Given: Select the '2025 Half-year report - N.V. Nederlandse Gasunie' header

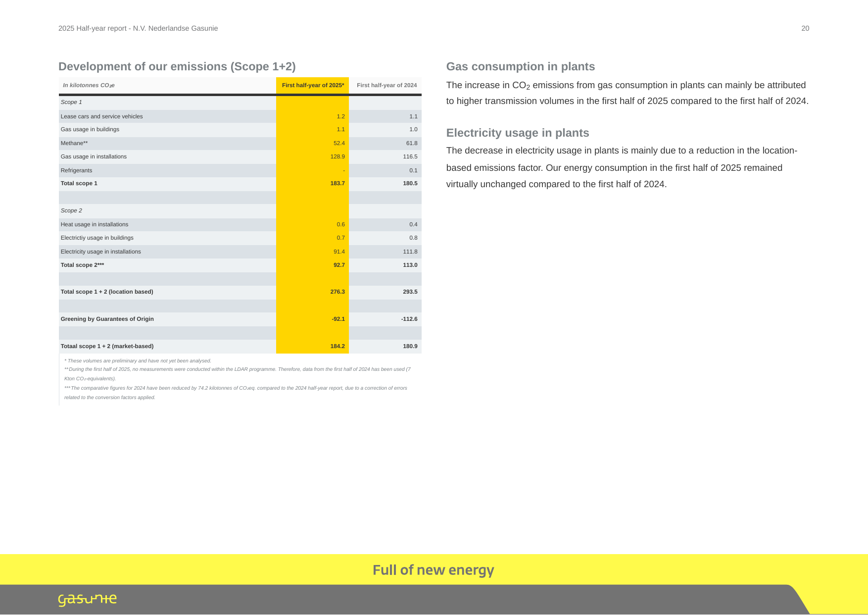Looking at the screenshot, I should [138, 28].
